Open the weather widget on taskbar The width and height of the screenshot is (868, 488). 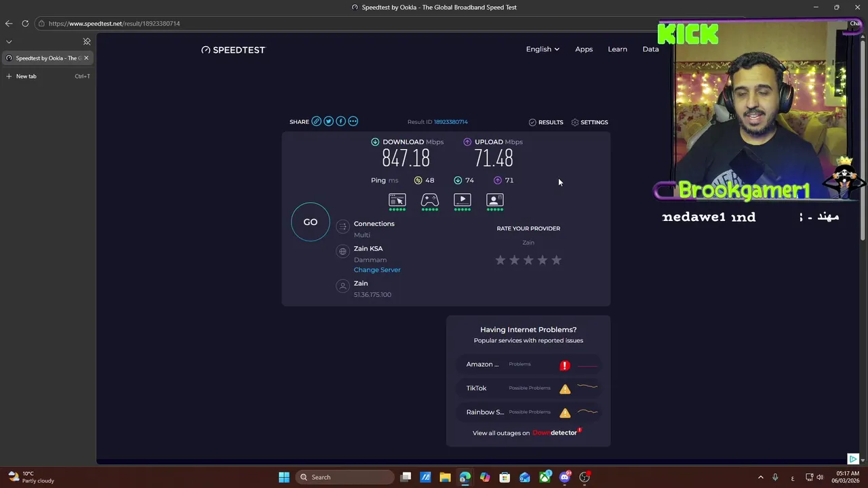click(x=31, y=477)
